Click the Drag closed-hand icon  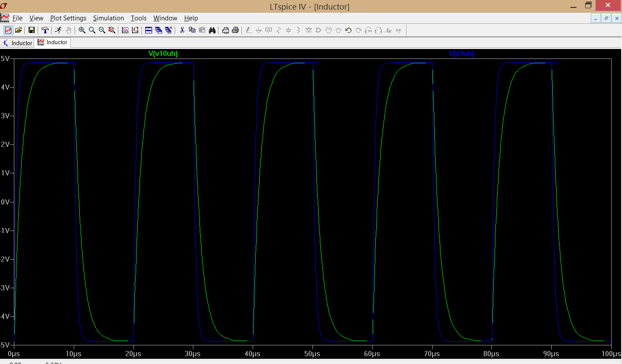pyautogui.click(x=339, y=30)
